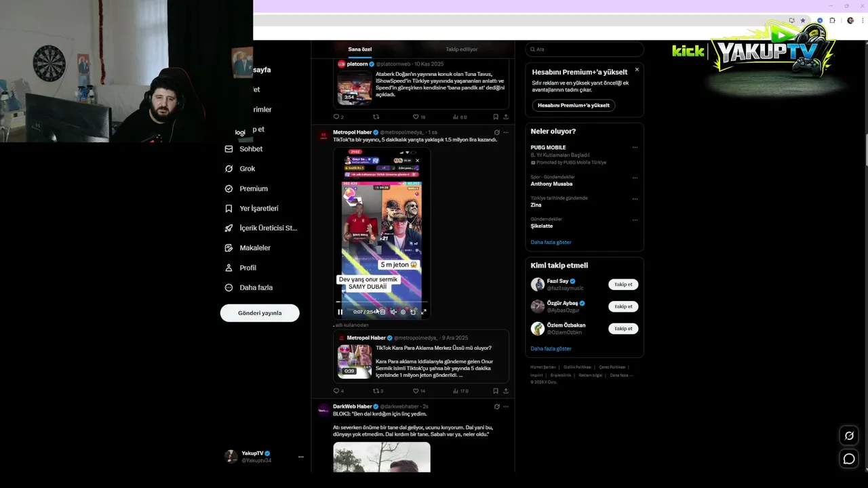Screen dimensions: 868x488
Task: Open the Yer İşaretleri bookmark icon
Action: click(x=229, y=208)
